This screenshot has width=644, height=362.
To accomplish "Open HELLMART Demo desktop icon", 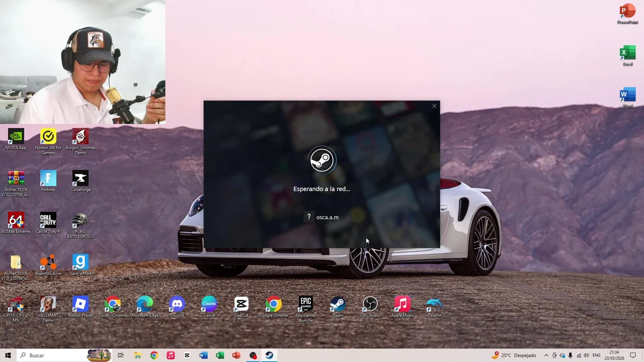I will (48, 309).
